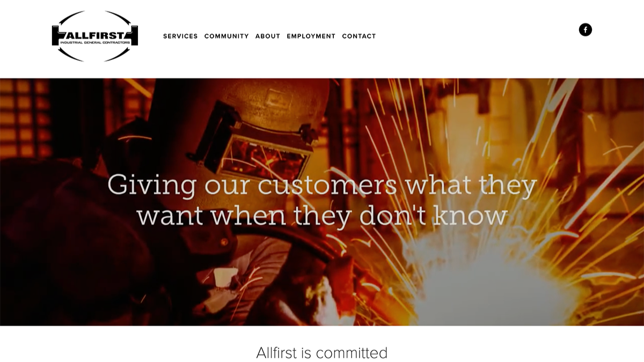Screen dimensions: 644x362
Task: Select About in the navigation bar
Action: tap(268, 36)
